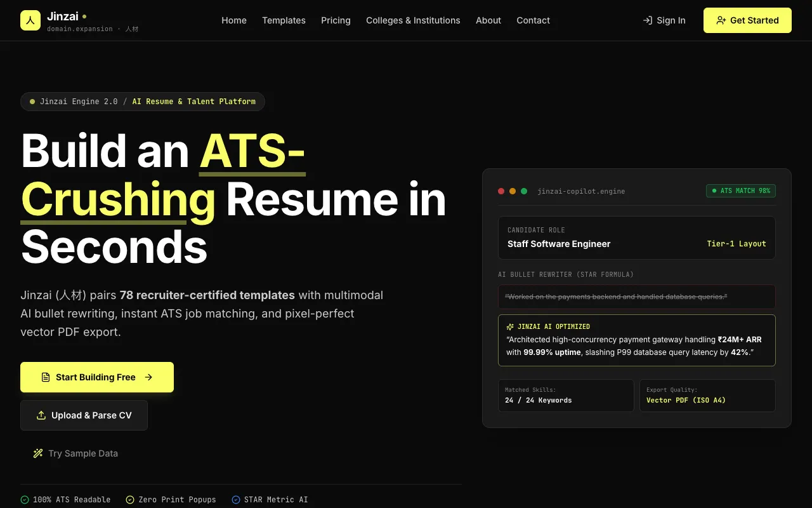Click the STAR Metric AI label
Viewport: 812px width, 508px height.
click(276, 500)
